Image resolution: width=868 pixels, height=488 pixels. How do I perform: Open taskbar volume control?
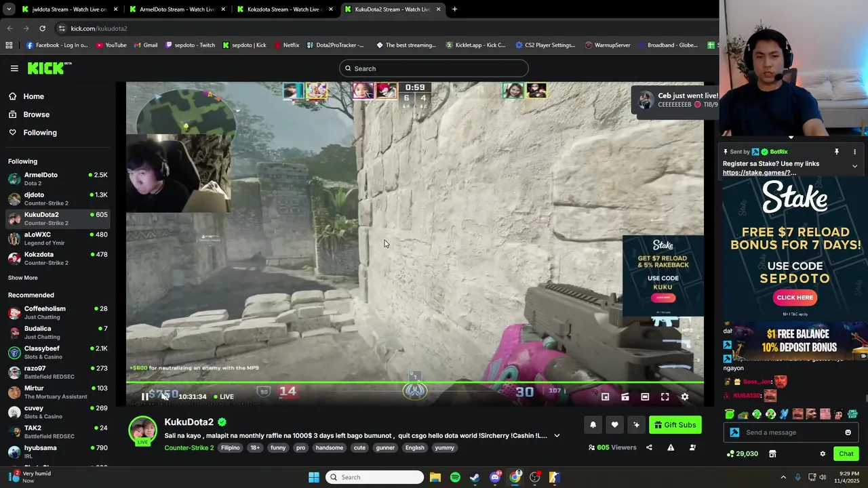[823, 477]
